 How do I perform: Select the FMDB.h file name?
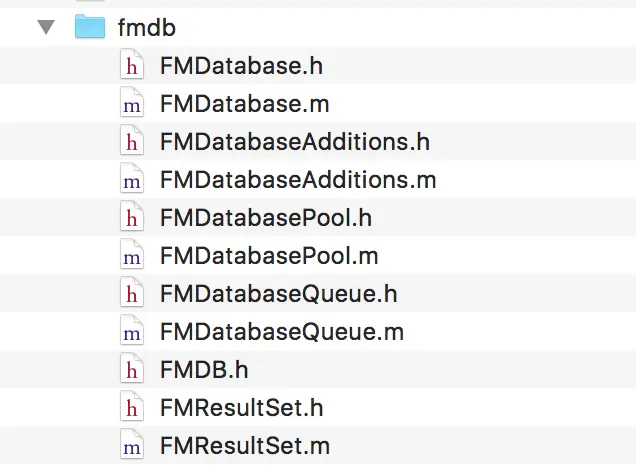(x=204, y=370)
